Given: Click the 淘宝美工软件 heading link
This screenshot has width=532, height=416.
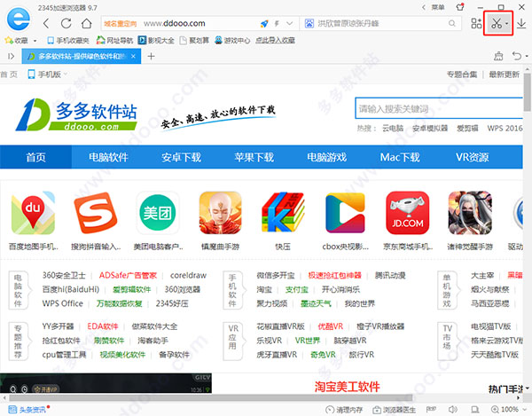Looking at the screenshot, I should [x=347, y=387].
